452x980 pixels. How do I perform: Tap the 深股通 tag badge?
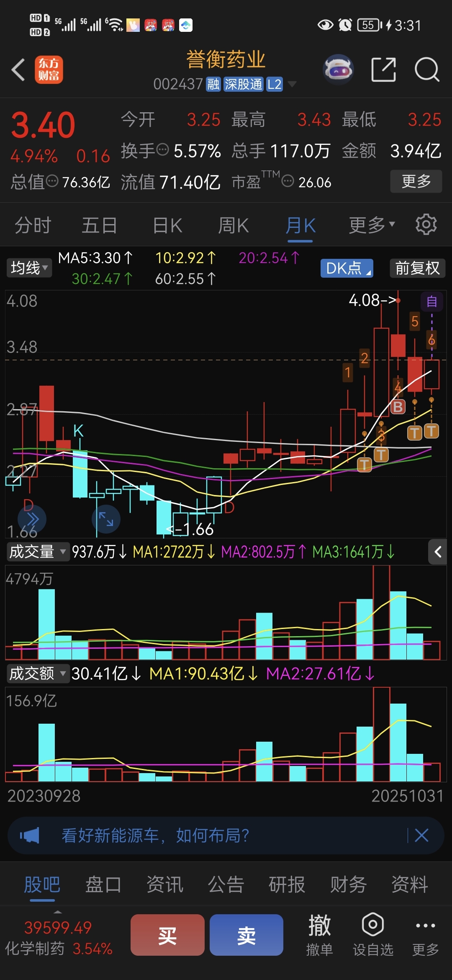243,84
